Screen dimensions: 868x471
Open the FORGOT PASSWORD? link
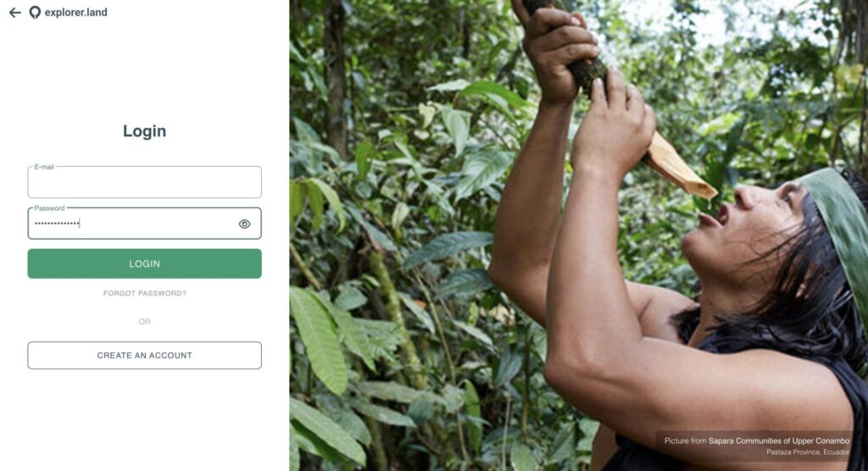point(144,293)
